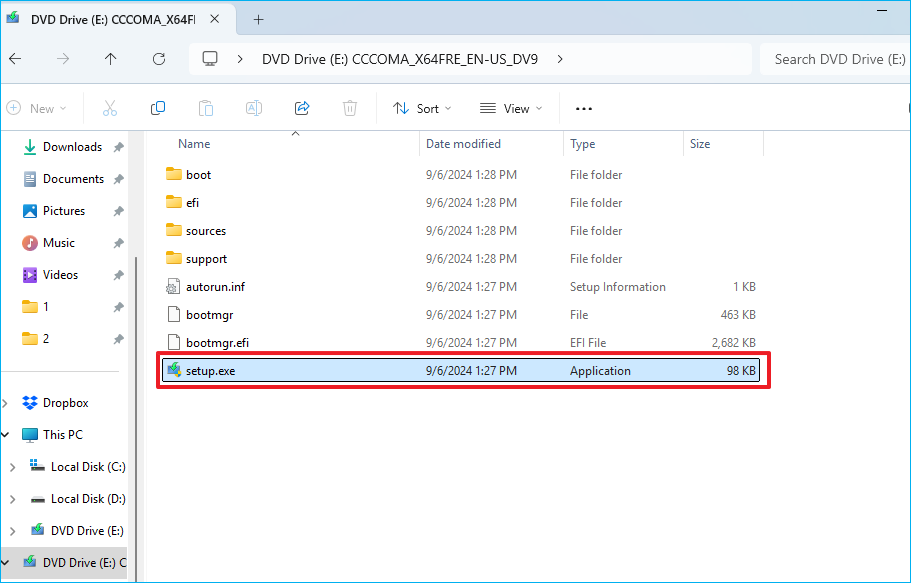911x583 pixels.
Task: Open Downloads in the sidebar
Action: (x=72, y=147)
